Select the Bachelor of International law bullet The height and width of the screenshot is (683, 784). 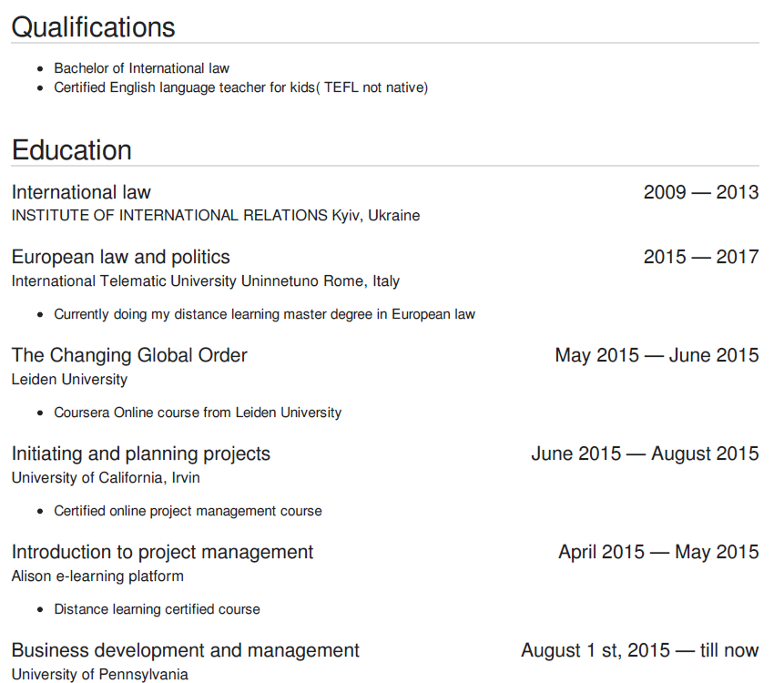click(x=141, y=68)
